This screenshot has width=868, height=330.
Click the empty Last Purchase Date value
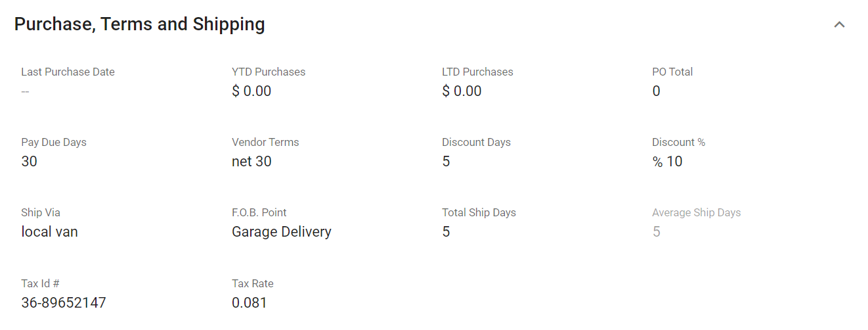click(x=25, y=91)
